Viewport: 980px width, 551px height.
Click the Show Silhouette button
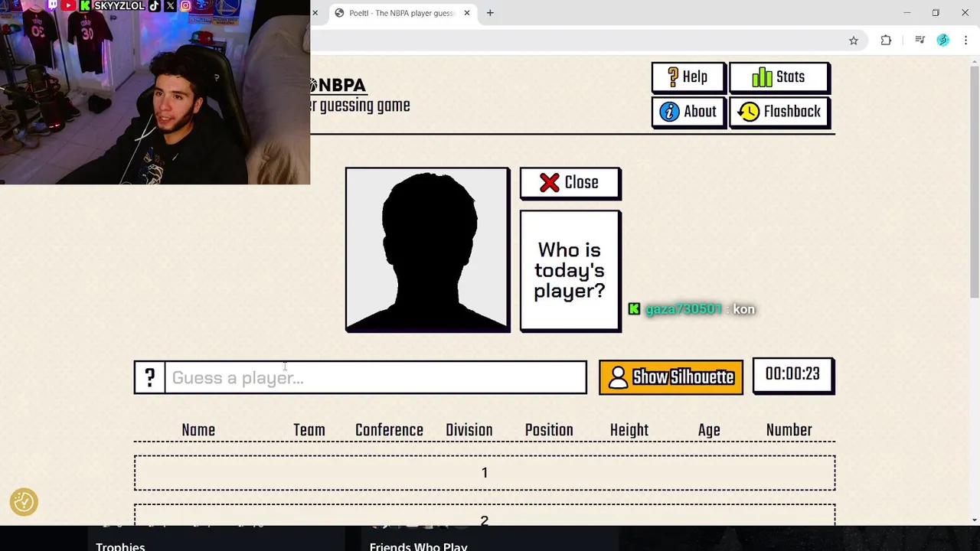[671, 377]
